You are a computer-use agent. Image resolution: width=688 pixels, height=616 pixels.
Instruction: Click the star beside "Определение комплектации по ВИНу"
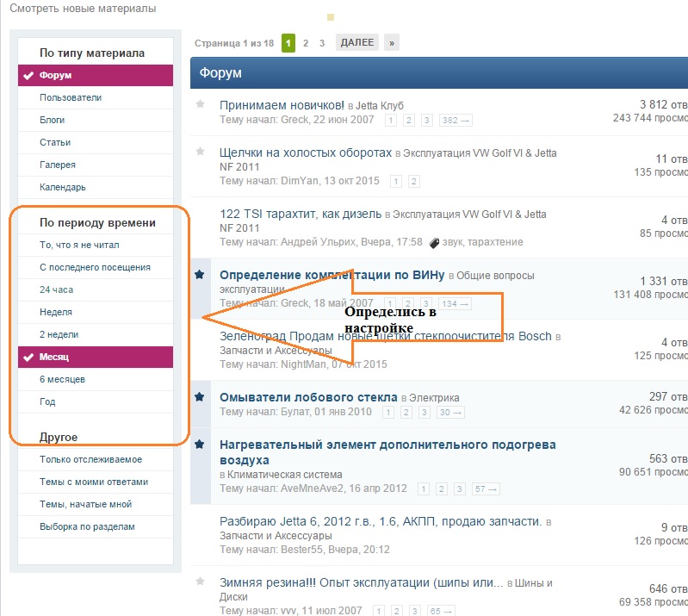pos(200,275)
